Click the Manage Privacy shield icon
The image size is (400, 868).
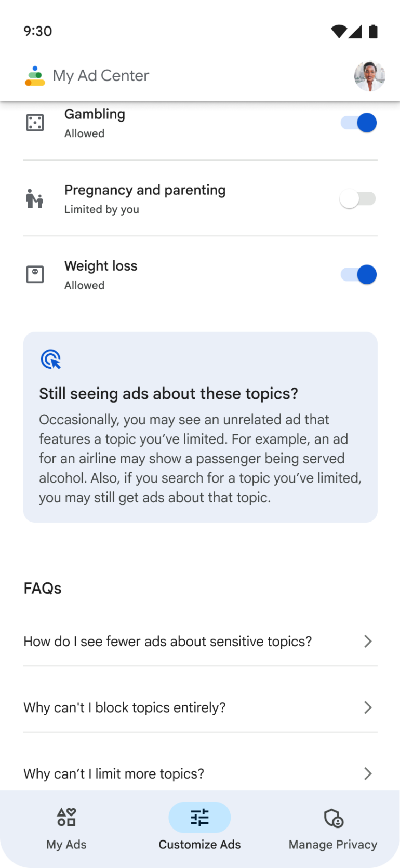click(333, 817)
